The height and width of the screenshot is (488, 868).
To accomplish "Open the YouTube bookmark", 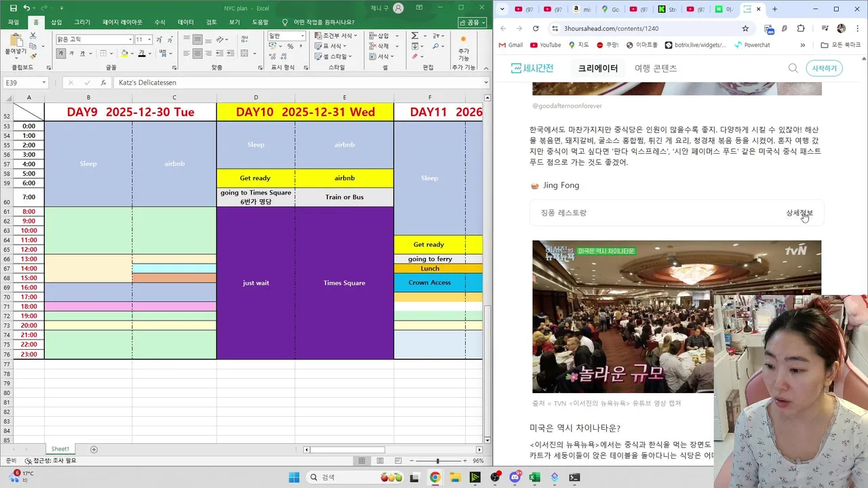I will click(x=546, y=45).
